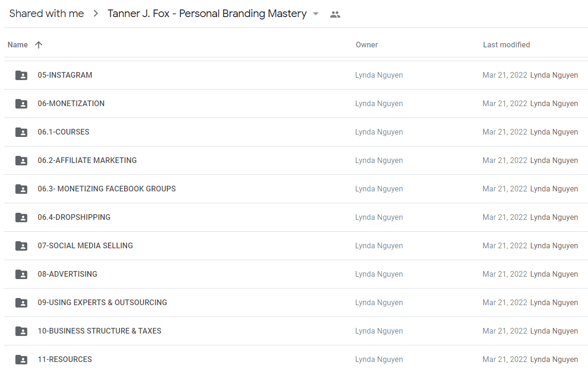The width and height of the screenshot is (588, 371).
Task: Select the 06.1-COURSES folder name
Action: click(63, 132)
